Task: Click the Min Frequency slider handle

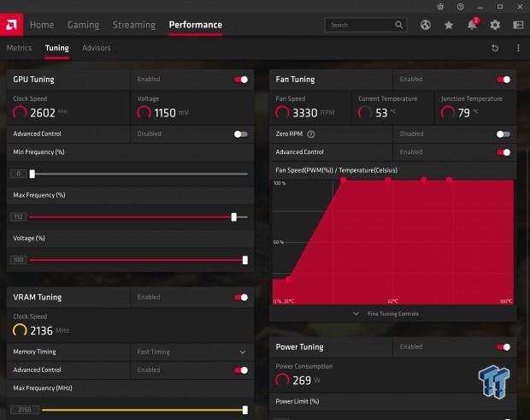Action: coord(32,174)
